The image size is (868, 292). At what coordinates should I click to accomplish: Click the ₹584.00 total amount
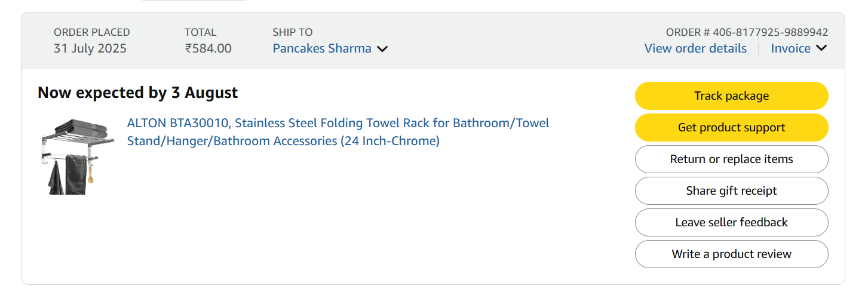(x=208, y=48)
